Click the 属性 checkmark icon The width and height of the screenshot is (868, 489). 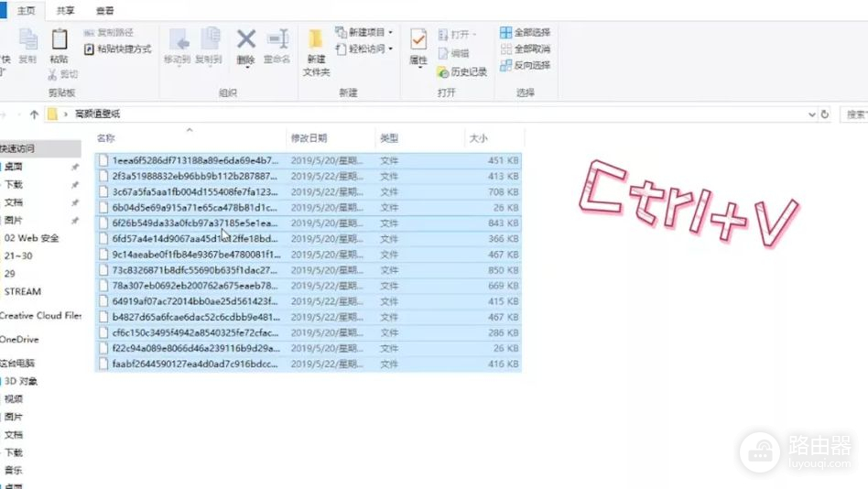pos(418,40)
